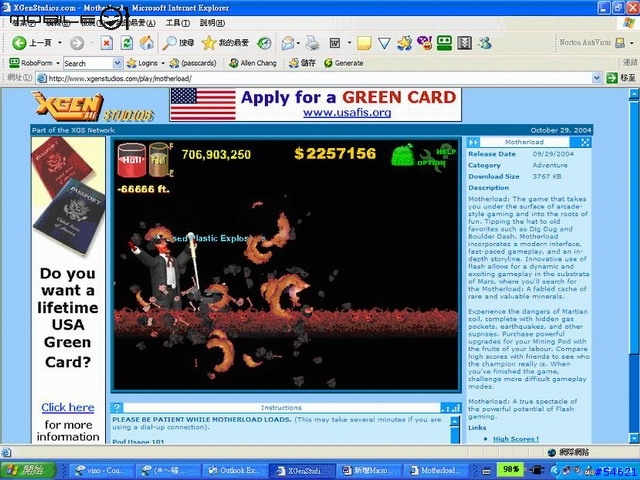
Task: Click the 儲存 save button in RoboForm bar
Action: point(302,63)
